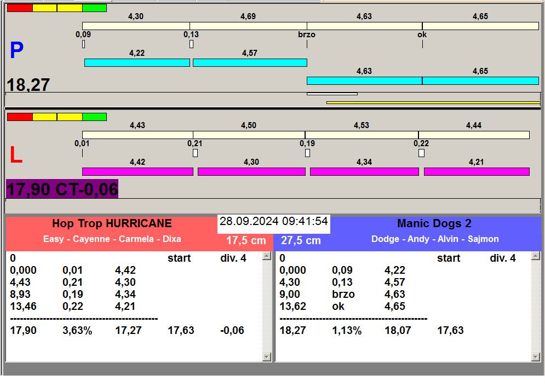
Task: Click the magenta 4,34 run bar
Action: click(x=364, y=172)
